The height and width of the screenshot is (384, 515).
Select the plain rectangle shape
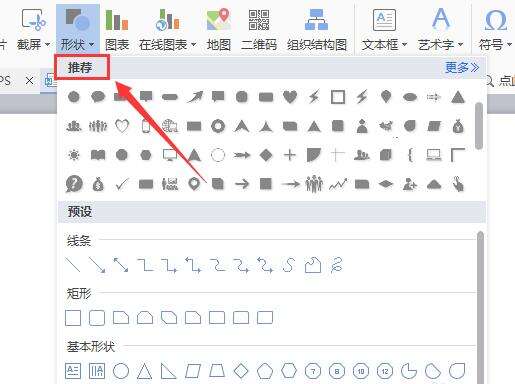(73, 318)
